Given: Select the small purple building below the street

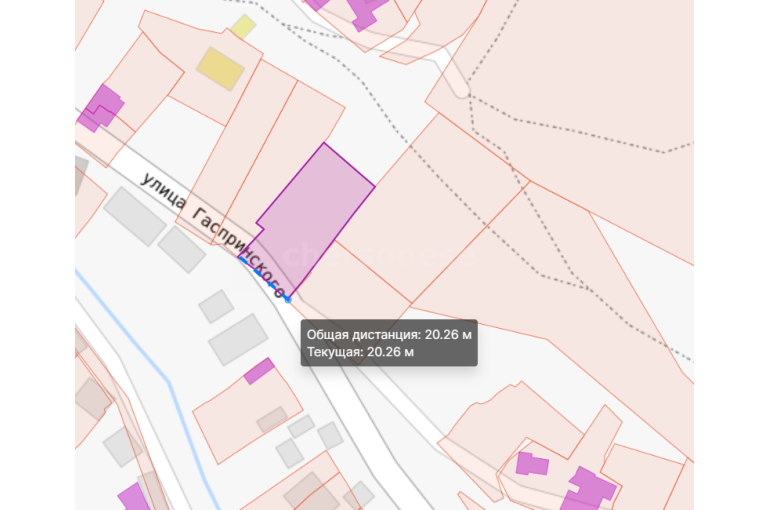Looking at the screenshot, I should click(x=259, y=371).
